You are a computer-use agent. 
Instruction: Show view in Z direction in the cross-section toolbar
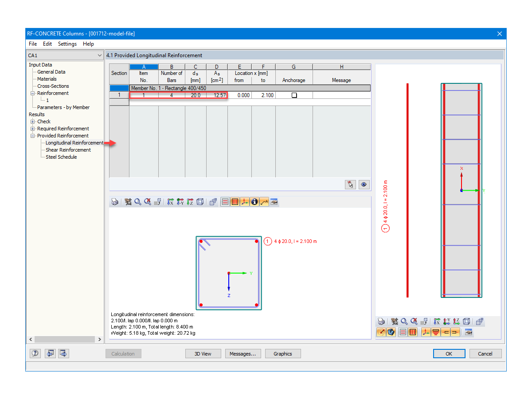[x=190, y=202]
